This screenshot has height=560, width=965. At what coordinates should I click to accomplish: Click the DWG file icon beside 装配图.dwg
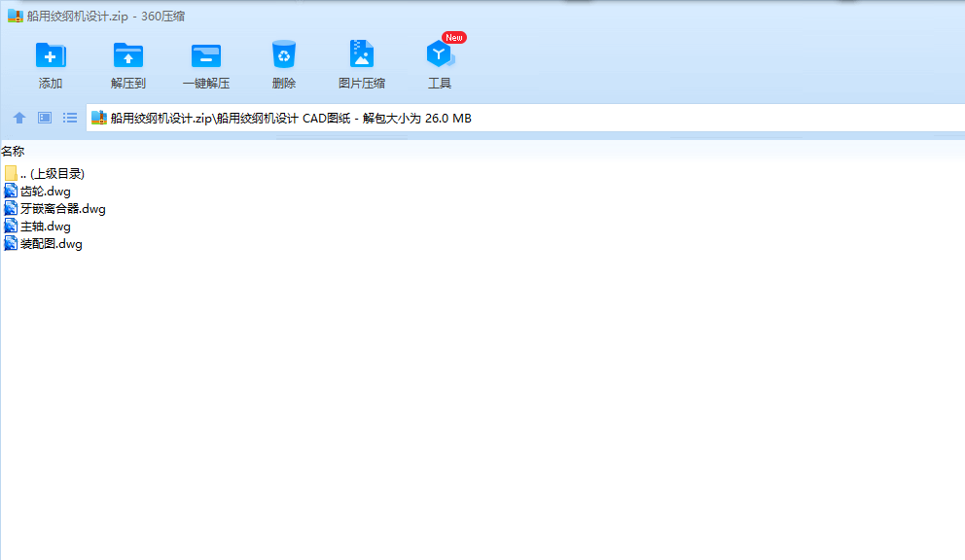pyautogui.click(x=11, y=243)
